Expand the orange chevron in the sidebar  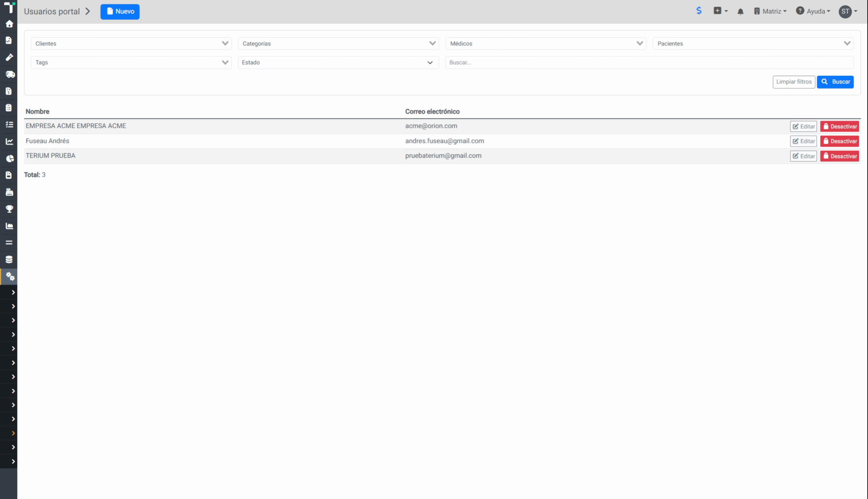click(13, 433)
